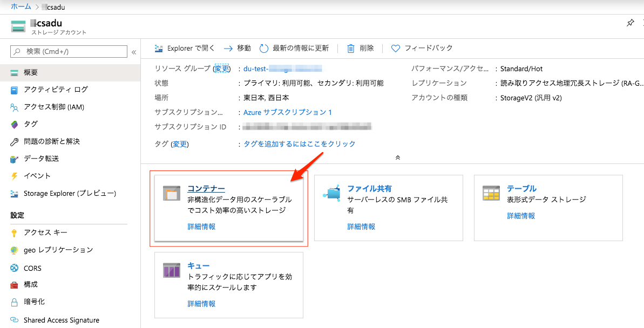Viewport: 644px width, 328px height.
Task: Open the ファイル共有 tile title link
Action: [370, 189]
